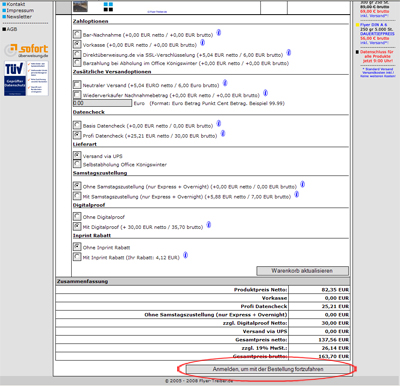
Task: Select Ohne Digitalproof option
Action: point(77,216)
